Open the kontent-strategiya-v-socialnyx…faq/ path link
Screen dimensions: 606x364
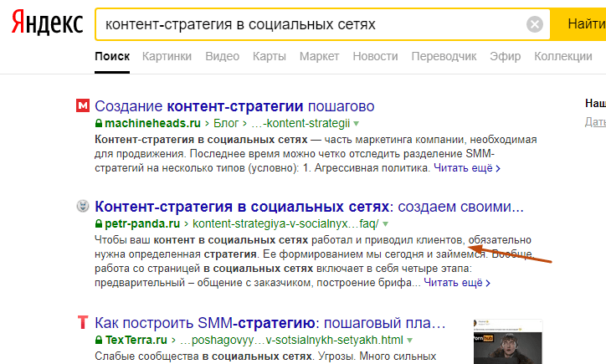[285, 223]
